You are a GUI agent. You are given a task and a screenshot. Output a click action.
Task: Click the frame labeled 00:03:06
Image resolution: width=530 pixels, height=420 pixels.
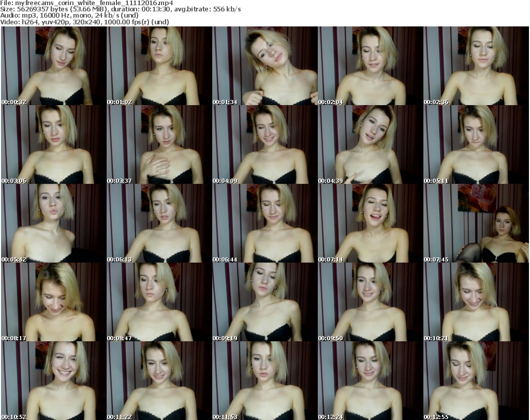pyautogui.click(x=53, y=144)
